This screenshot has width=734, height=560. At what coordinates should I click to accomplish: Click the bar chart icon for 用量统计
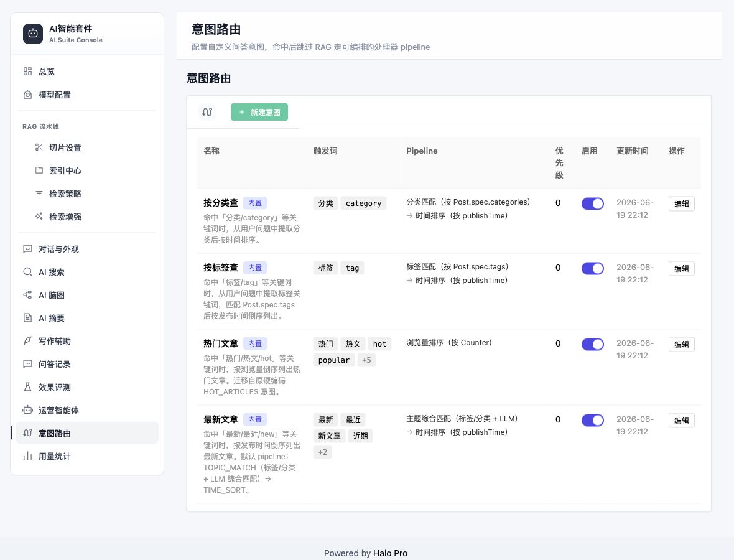click(x=27, y=456)
